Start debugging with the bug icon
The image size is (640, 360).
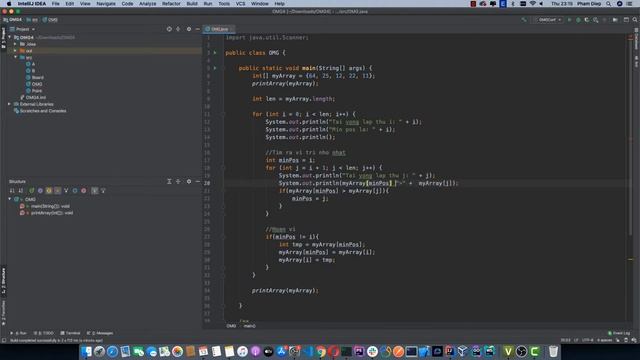(578, 20)
